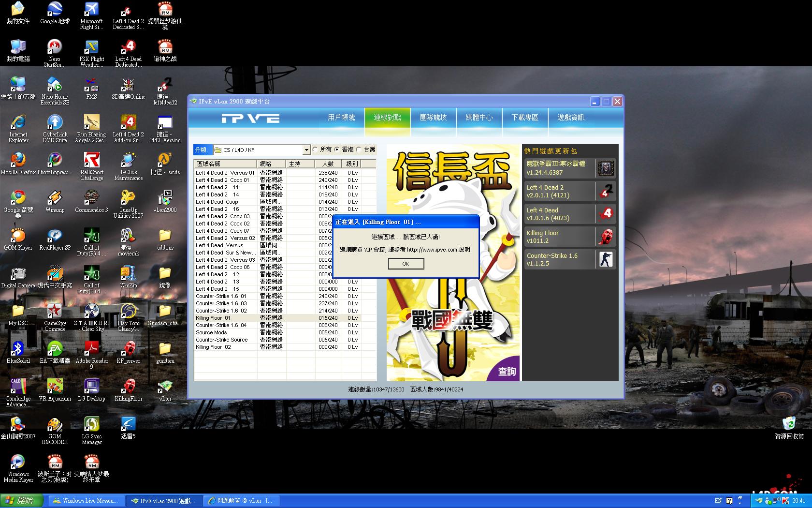Select the 所有 radio button
The image size is (812, 508).
pos(316,149)
